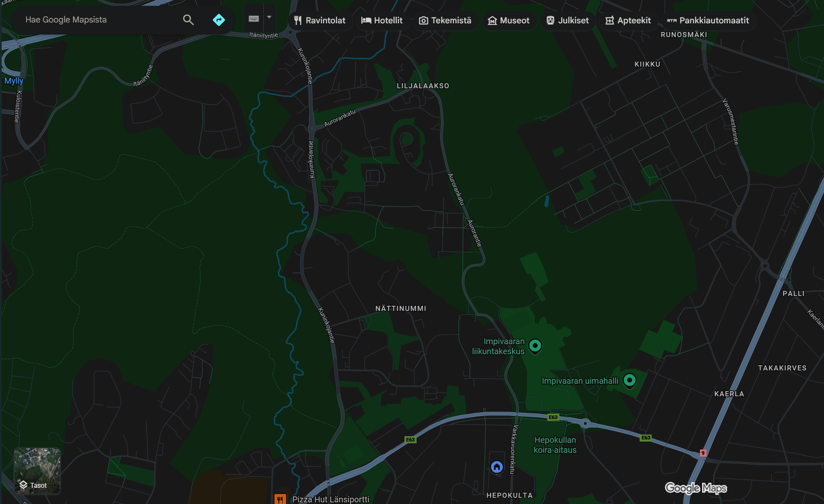Filter map by Ravintolat

point(320,20)
